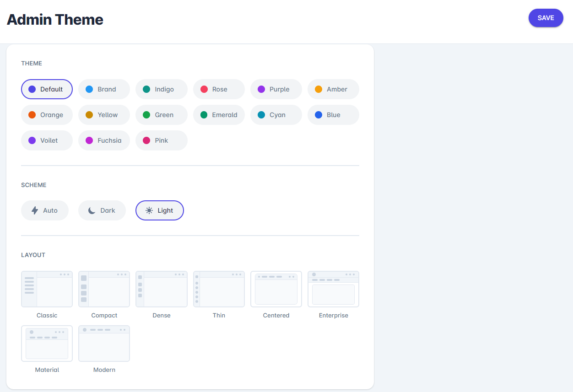
Task: Select the Modern layout thumbnail
Action: (x=104, y=344)
